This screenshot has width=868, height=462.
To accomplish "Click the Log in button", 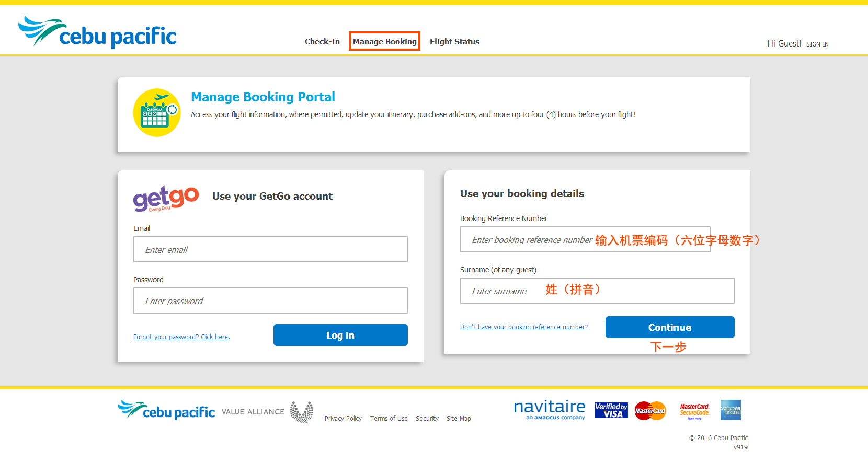I will [340, 335].
